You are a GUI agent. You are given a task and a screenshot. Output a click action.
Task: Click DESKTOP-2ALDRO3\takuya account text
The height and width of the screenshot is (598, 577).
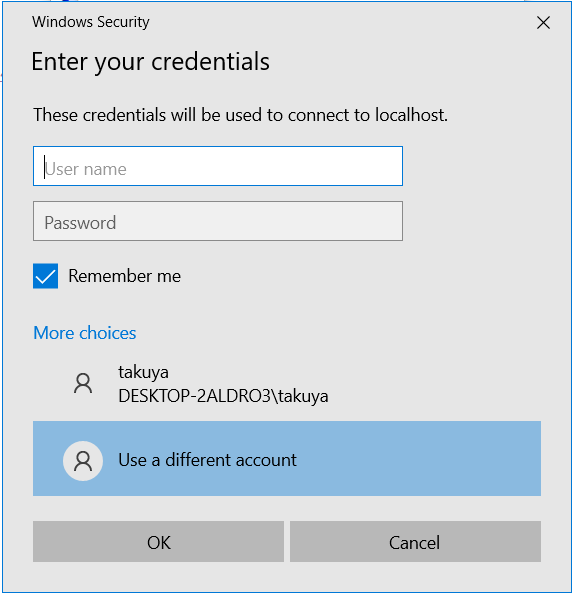[223, 396]
